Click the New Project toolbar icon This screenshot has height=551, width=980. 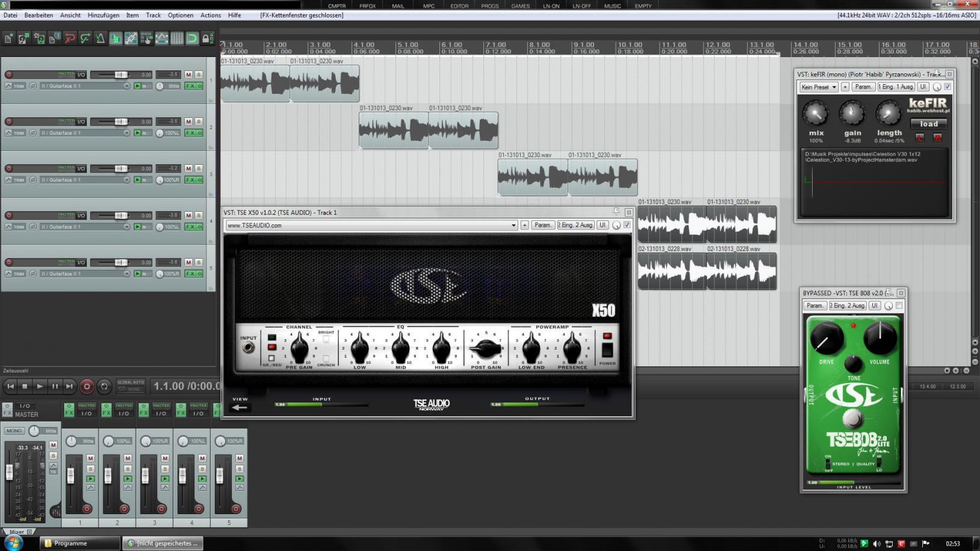(x=8, y=38)
